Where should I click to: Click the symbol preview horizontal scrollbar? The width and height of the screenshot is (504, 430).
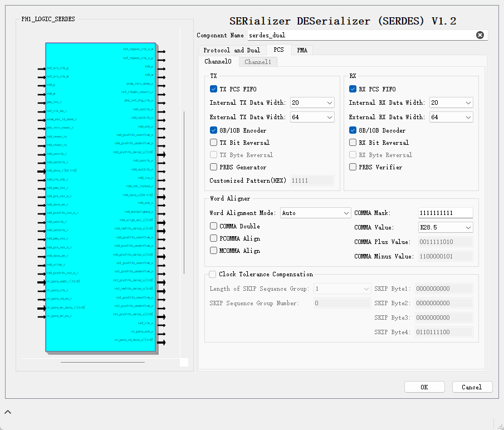point(102,362)
